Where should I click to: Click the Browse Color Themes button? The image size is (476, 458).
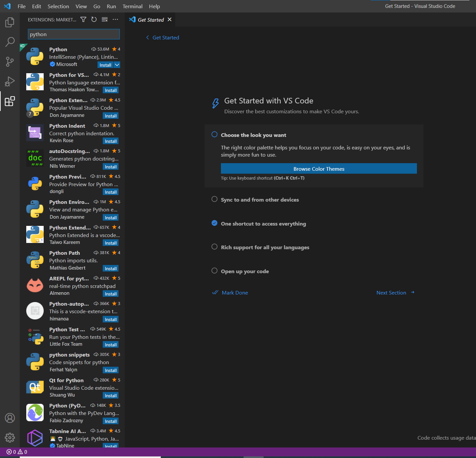tap(319, 169)
